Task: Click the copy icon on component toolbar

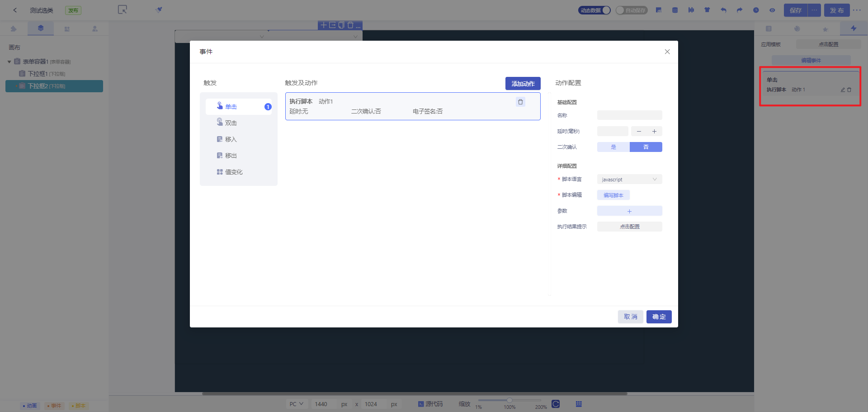Action: tap(341, 25)
